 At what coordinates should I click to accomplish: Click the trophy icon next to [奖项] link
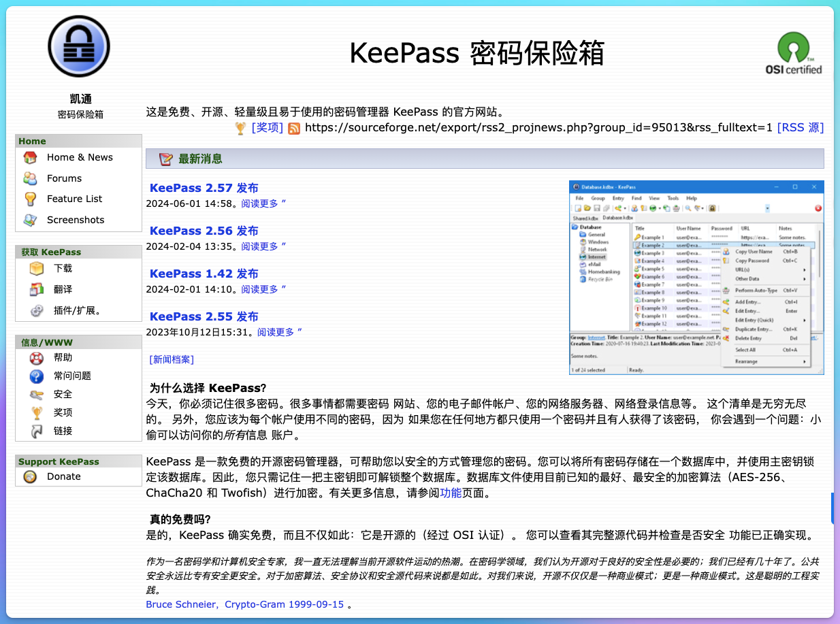[240, 128]
